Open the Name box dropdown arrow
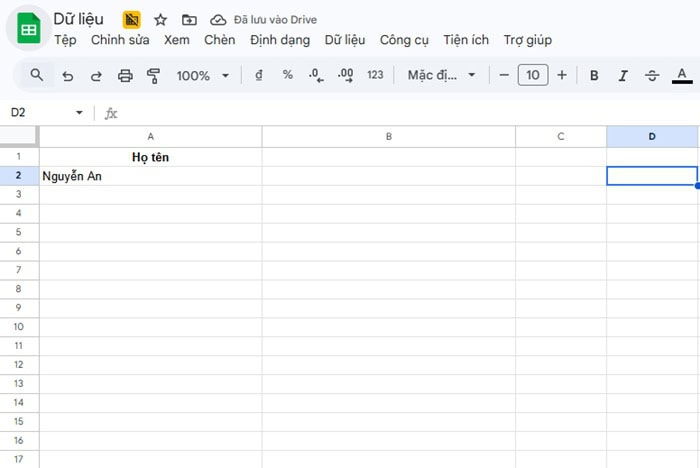The height and width of the screenshot is (468, 700). click(x=80, y=113)
